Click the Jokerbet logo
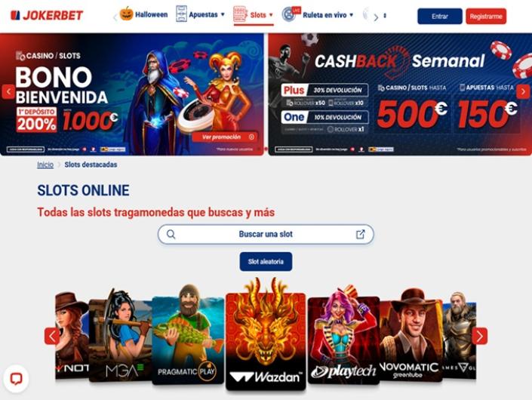The width and height of the screenshot is (532, 400). point(47,16)
